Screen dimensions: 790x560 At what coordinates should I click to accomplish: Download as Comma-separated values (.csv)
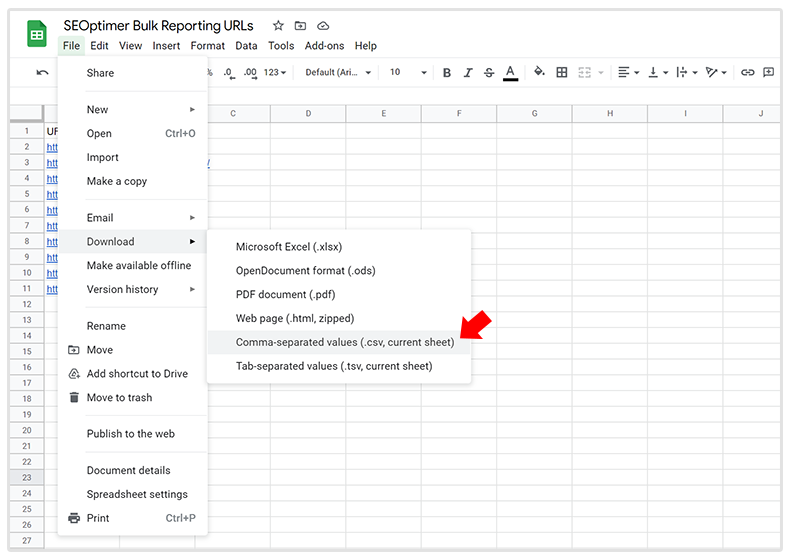tap(339, 342)
